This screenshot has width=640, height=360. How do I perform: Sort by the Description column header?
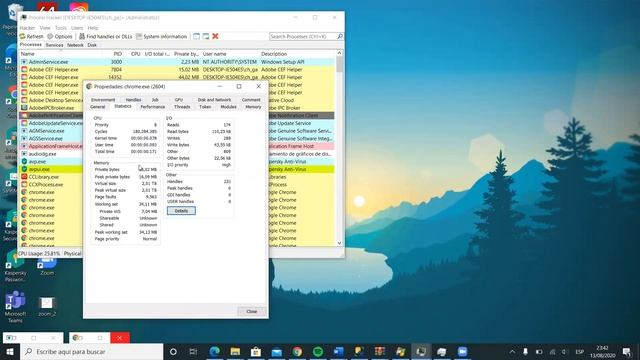(x=297, y=54)
